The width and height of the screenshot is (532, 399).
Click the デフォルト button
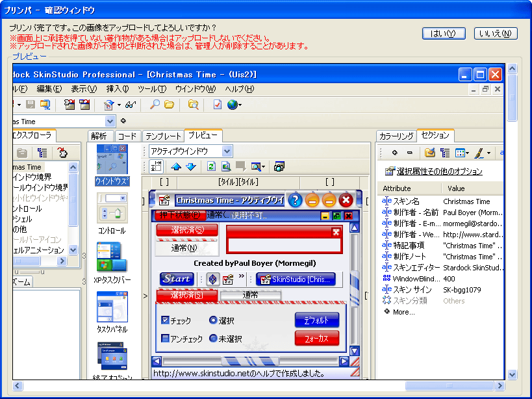[317, 320]
